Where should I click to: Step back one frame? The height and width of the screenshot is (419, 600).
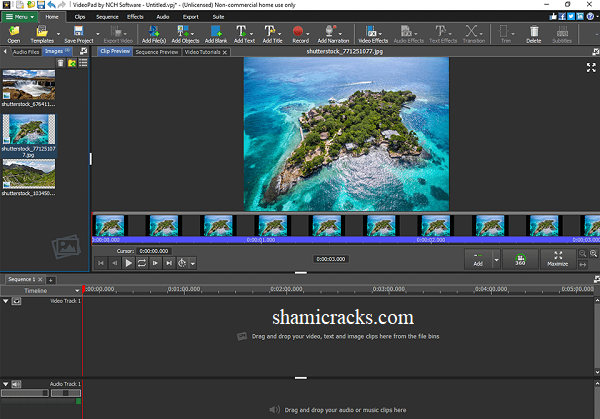coord(115,263)
